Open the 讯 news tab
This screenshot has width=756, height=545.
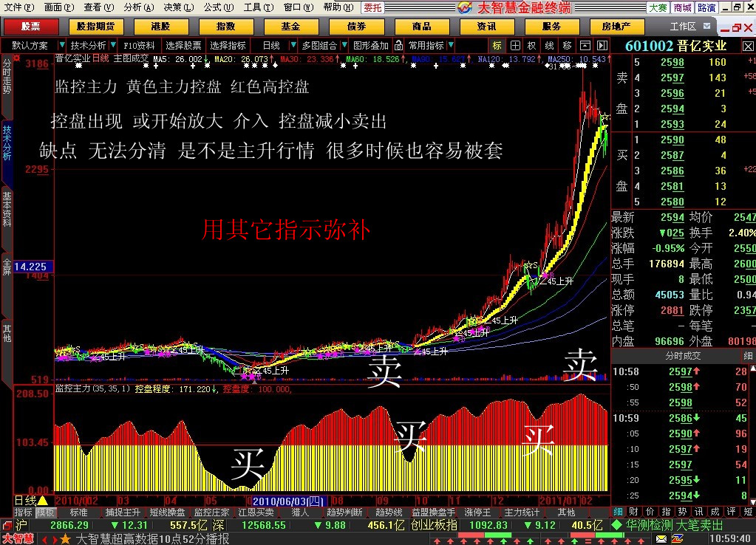698,512
